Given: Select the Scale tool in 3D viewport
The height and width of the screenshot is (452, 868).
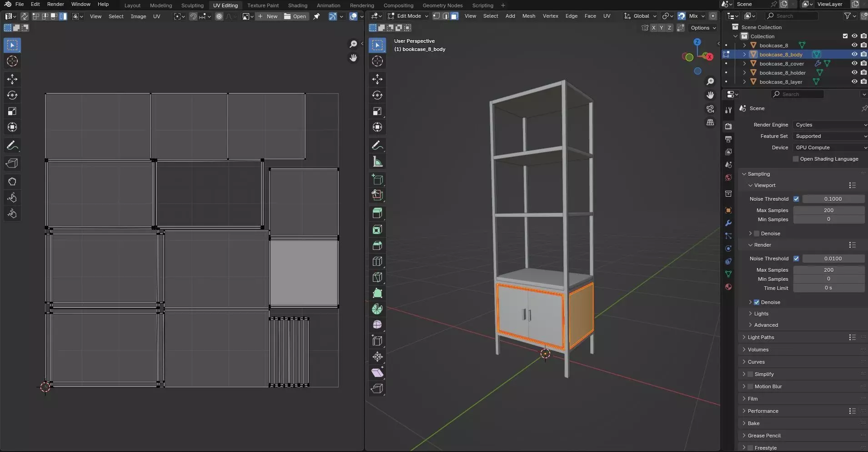Looking at the screenshot, I should [x=377, y=111].
